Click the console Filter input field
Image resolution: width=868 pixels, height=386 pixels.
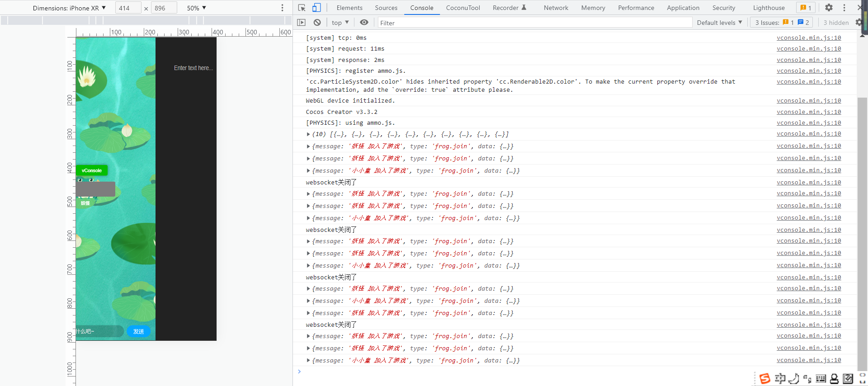pyautogui.click(x=535, y=23)
